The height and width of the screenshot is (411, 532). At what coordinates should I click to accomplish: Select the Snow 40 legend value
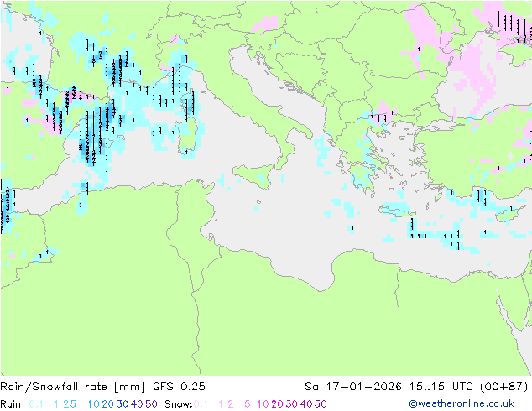point(306,404)
